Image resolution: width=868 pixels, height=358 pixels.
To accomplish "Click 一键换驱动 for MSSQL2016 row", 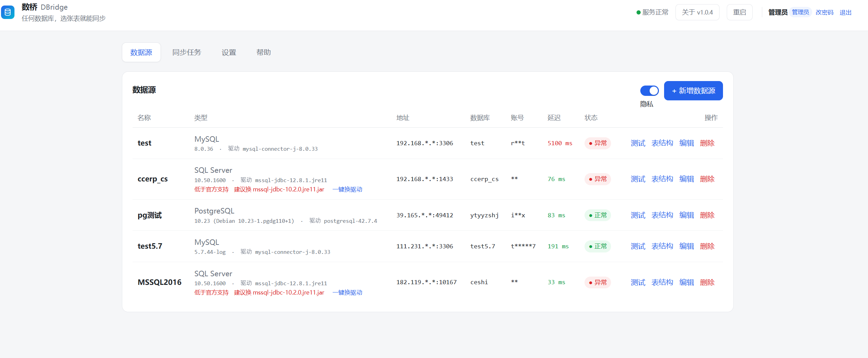I will coord(347,292).
